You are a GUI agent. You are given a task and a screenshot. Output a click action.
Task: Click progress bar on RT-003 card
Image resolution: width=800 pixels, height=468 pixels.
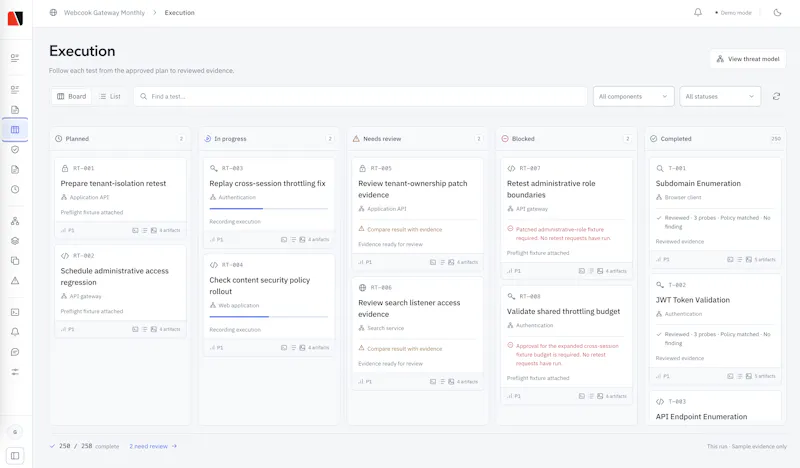click(x=269, y=208)
